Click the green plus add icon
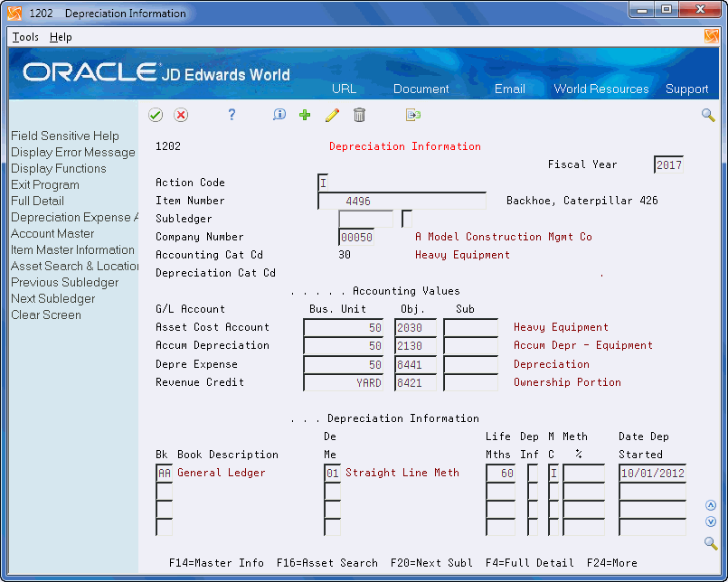 pos(305,115)
